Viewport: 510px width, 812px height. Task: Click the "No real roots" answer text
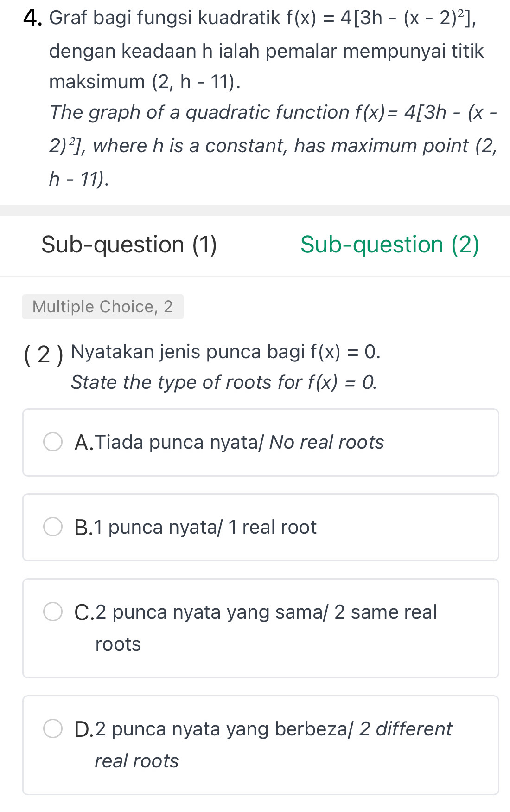[x=326, y=442]
